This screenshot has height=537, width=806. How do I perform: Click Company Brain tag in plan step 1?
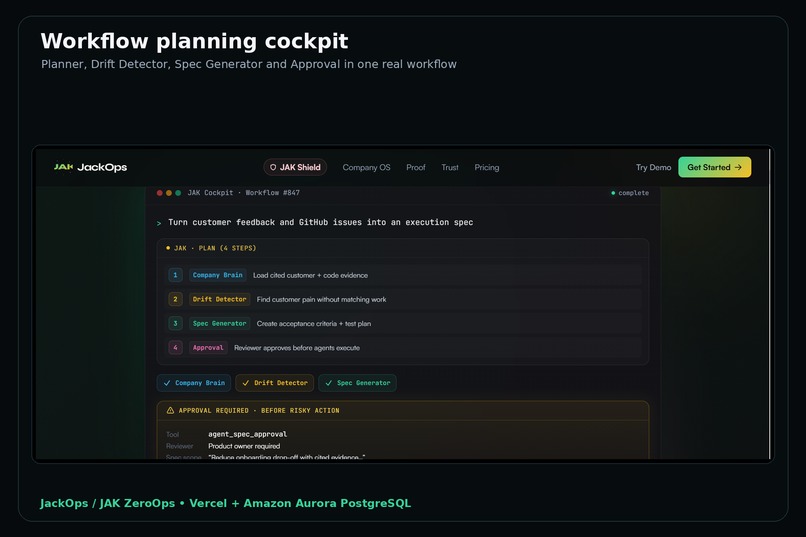pyautogui.click(x=217, y=275)
